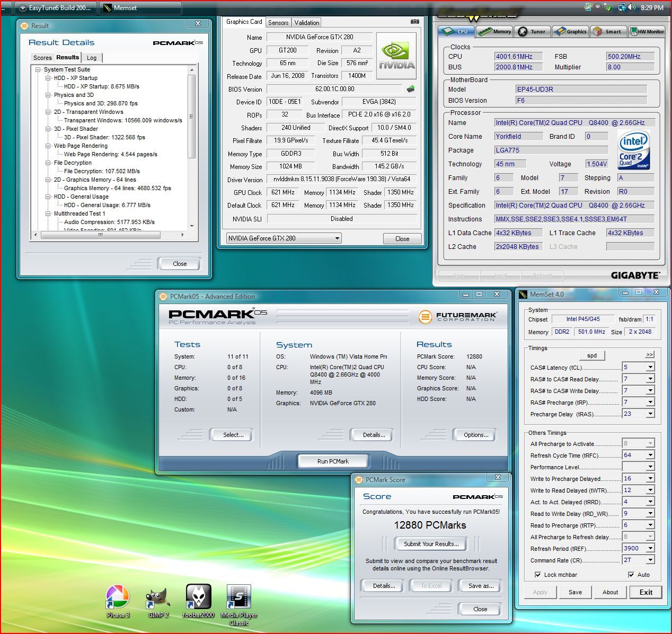This screenshot has width=672, height=634.
Task: Switch to Memory tab in EasyTune6
Action: (494, 31)
